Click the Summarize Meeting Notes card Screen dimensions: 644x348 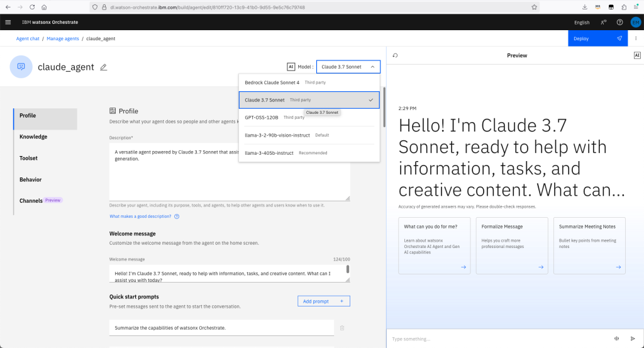[x=589, y=245]
